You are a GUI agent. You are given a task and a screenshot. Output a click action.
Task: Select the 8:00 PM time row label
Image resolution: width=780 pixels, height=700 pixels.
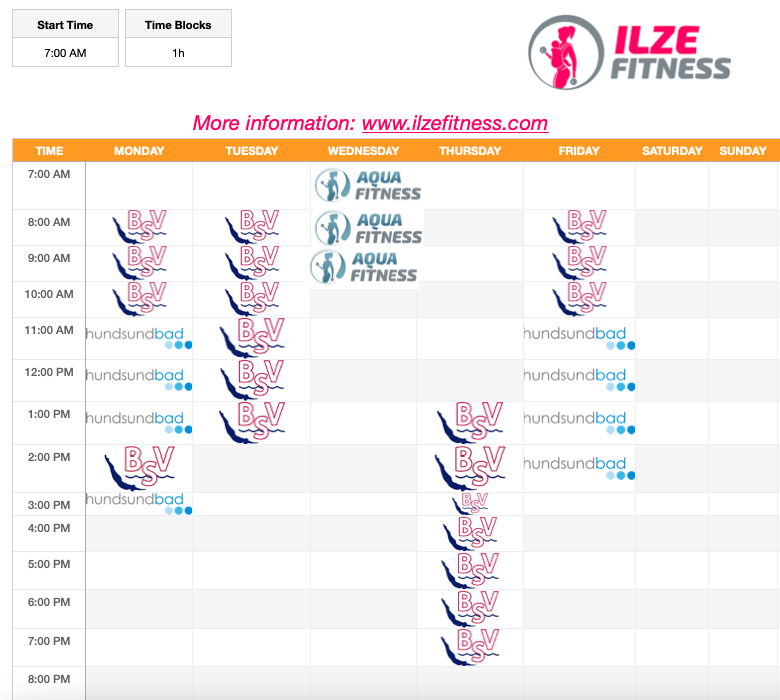49,680
